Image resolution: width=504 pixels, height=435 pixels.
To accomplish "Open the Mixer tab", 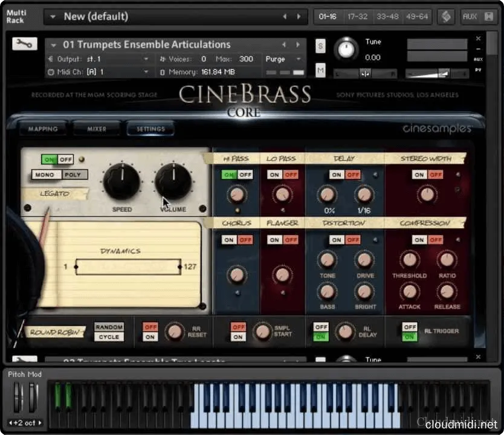I will 97,129.
